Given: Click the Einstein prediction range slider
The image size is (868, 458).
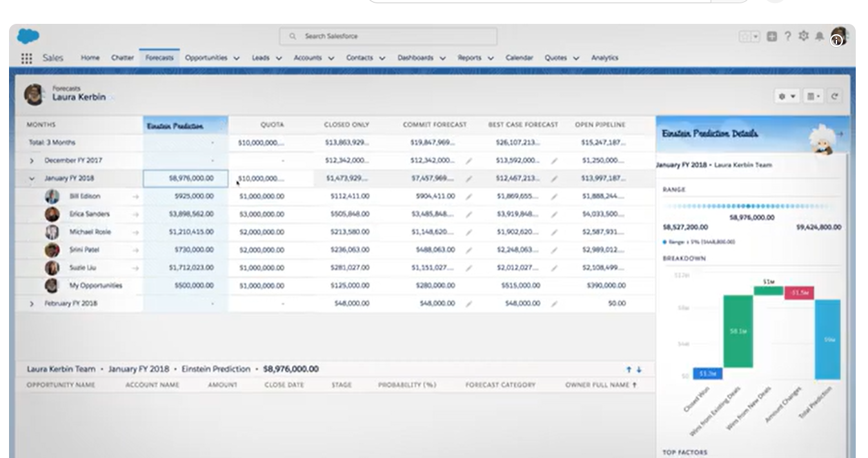Looking at the screenshot, I should 748,206.
